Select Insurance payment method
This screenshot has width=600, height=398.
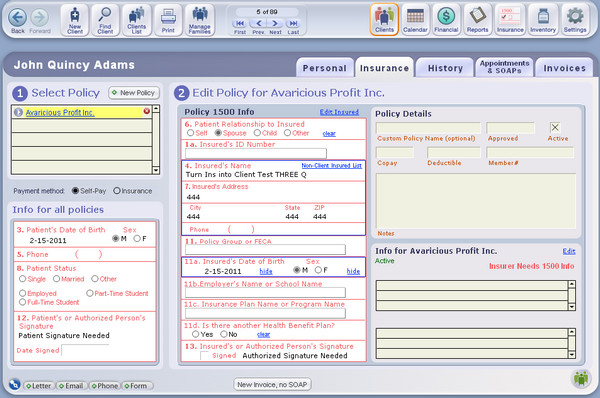(x=117, y=191)
